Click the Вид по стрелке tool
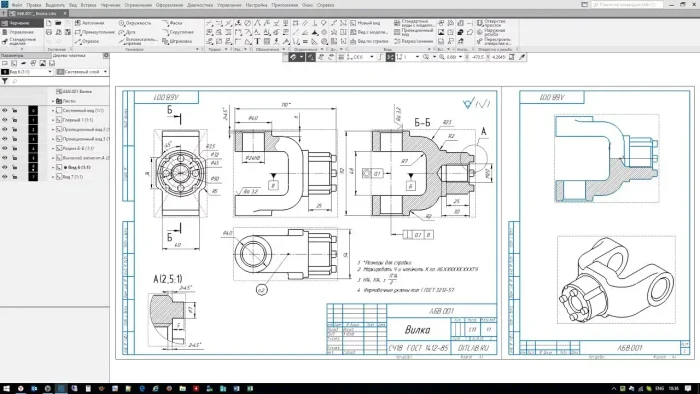Screen dimensions: 700x394 click(369, 41)
